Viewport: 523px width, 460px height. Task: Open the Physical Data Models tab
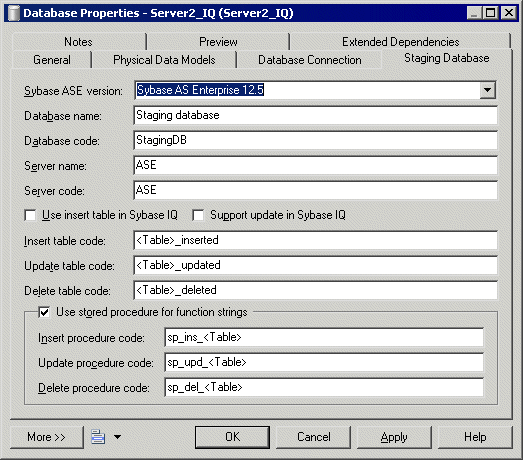164,60
